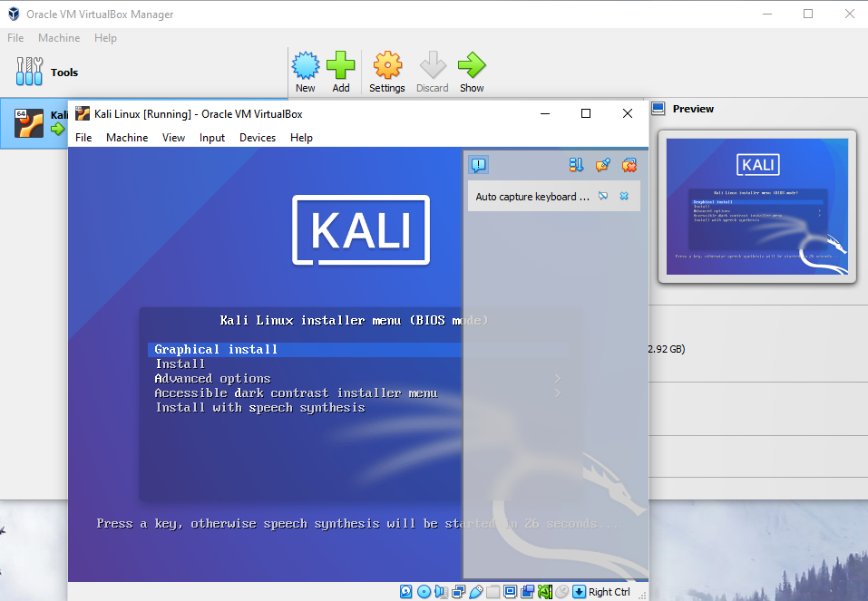This screenshot has height=601, width=868.
Task: Open the Machine menu of Kali Linux VM
Action: click(127, 137)
